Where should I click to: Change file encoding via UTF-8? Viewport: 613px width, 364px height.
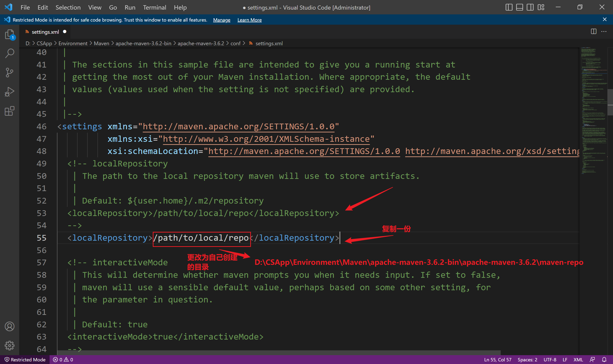(x=550, y=360)
